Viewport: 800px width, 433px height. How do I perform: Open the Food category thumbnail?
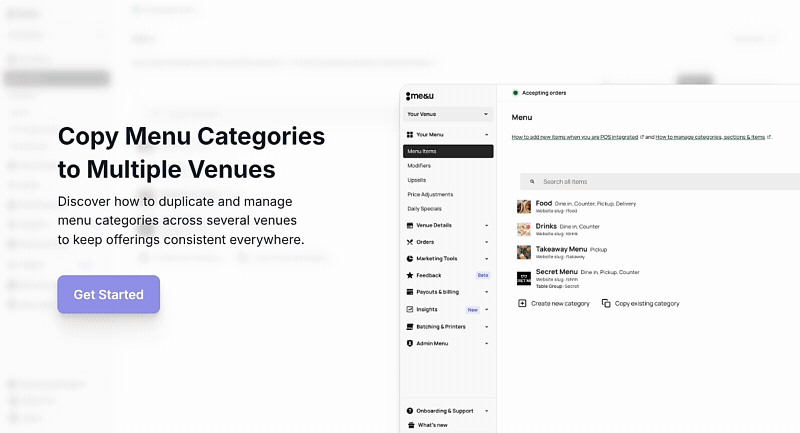[x=524, y=207]
